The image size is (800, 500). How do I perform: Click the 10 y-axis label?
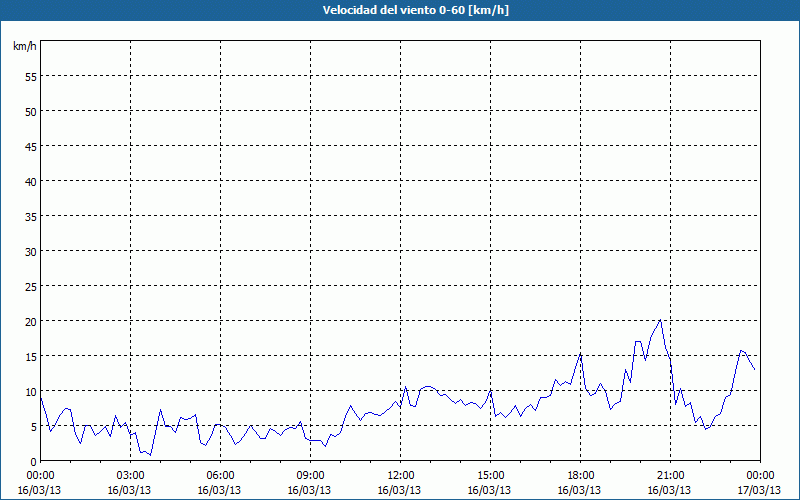coord(31,391)
